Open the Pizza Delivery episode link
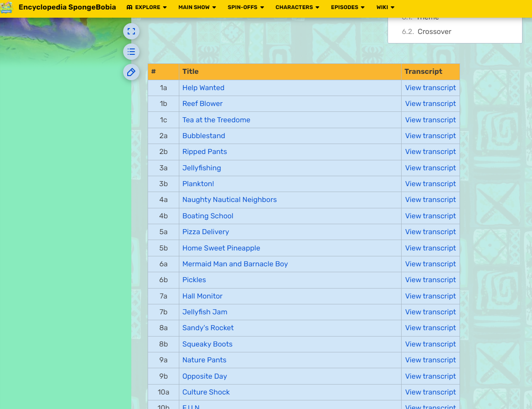Image resolution: width=532 pixels, height=409 pixels. [x=206, y=232]
